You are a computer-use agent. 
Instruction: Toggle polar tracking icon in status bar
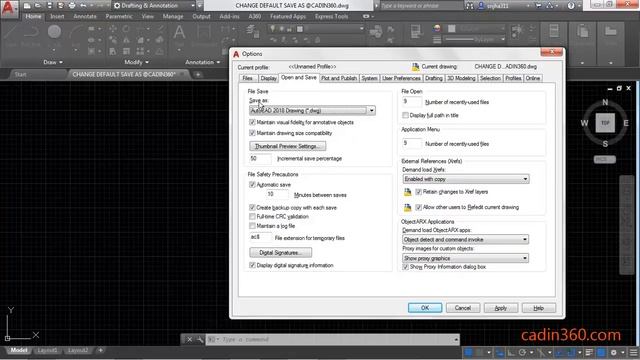coord(522,352)
